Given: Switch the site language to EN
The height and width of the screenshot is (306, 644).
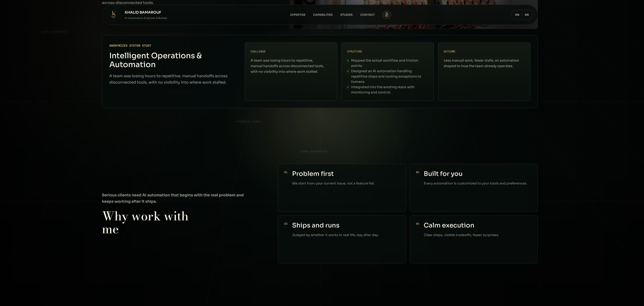Looking at the screenshot, I should click(x=517, y=15).
